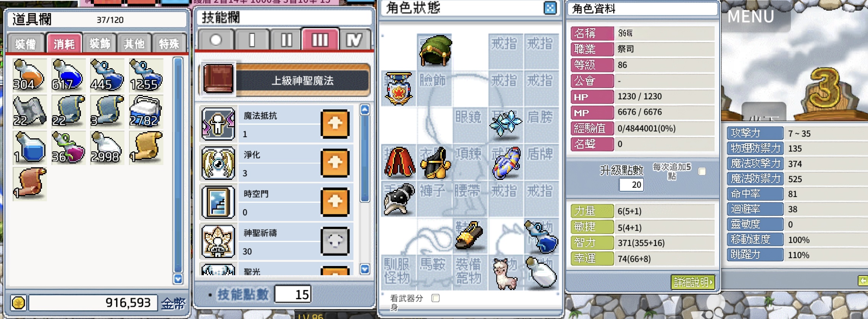
Task: Toggle the 每次追加5點 checkbox
Action: 702,172
